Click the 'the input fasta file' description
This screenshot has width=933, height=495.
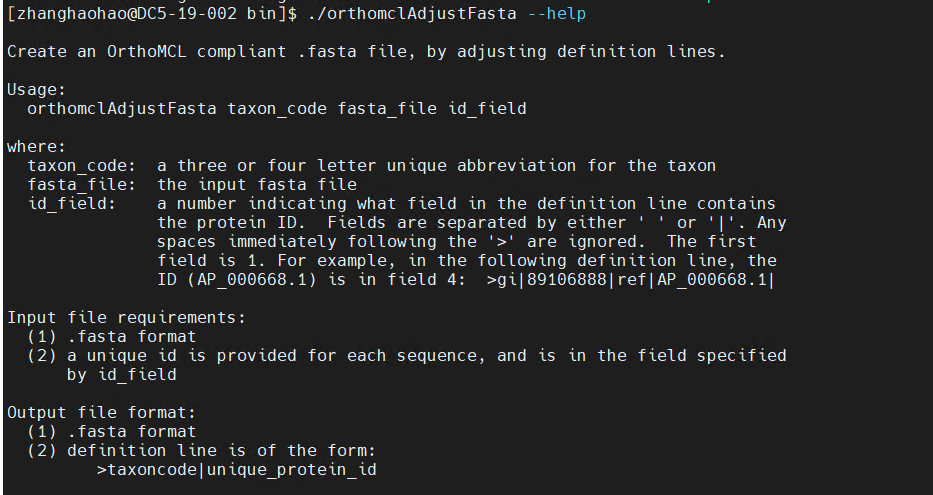click(x=257, y=184)
